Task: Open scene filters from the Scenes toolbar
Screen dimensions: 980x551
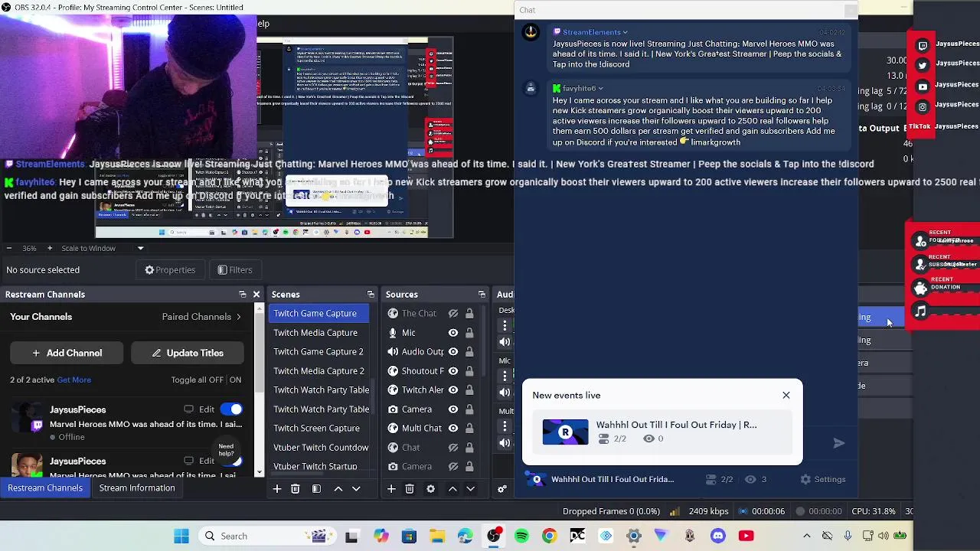Action: pyautogui.click(x=316, y=489)
